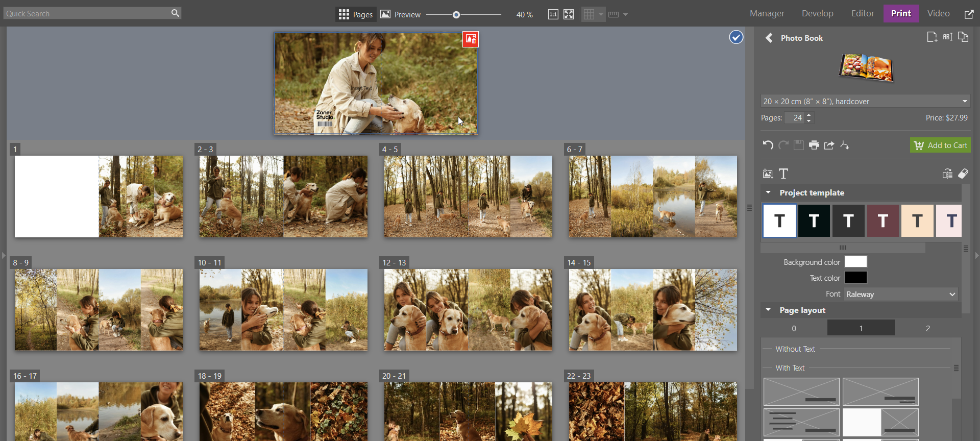Click the add image icon
The image size is (980, 441).
pyautogui.click(x=768, y=174)
